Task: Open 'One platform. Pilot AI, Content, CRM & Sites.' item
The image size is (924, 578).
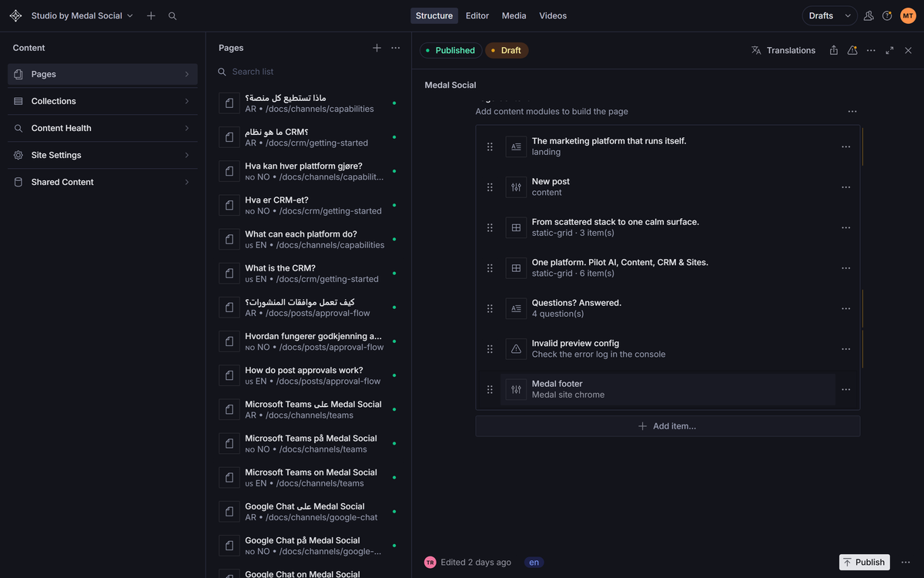Action: click(x=668, y=268)
